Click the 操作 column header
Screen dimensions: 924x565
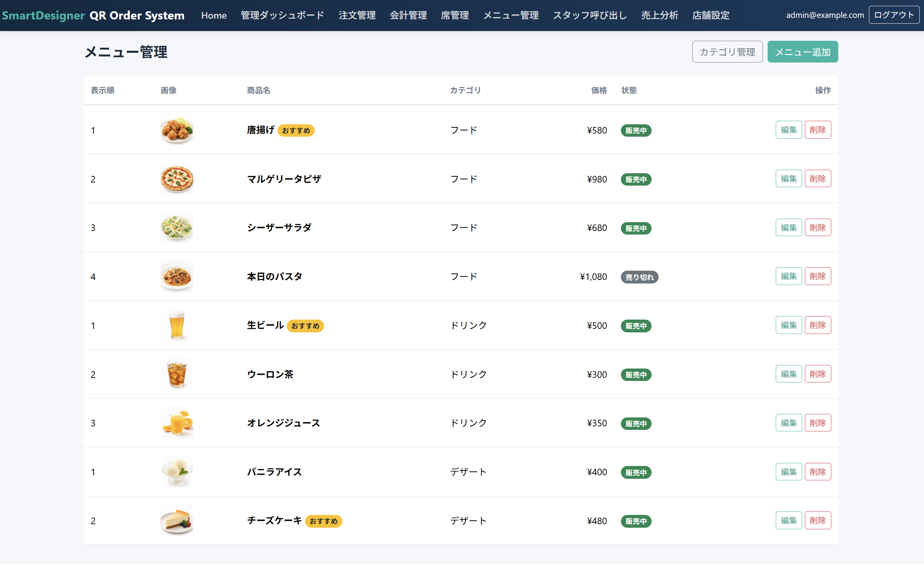tap(823, 90)
